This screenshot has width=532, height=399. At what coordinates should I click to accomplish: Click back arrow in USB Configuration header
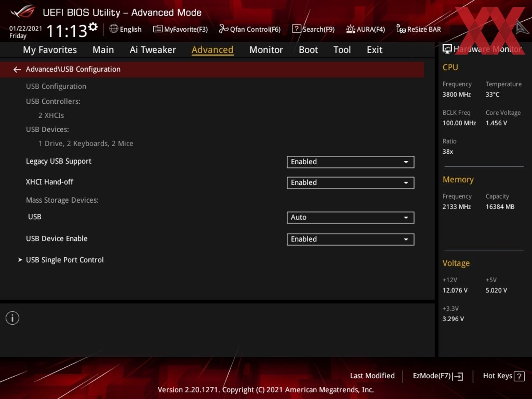coord(17,69)
